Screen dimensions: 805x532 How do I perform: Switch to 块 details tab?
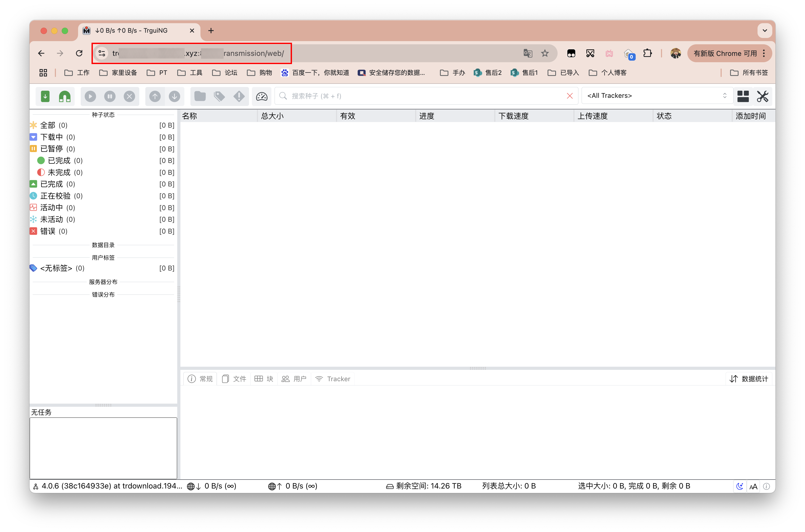click(264, 379)
